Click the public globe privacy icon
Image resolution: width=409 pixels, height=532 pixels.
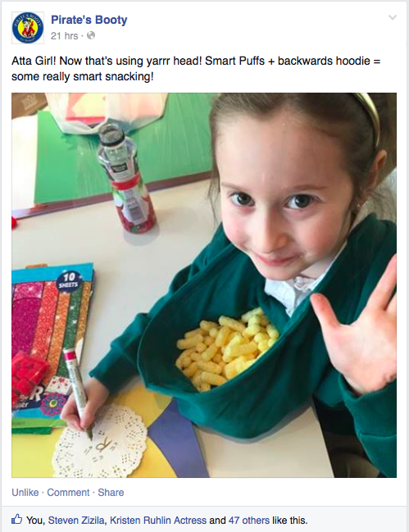click(91, 35)
